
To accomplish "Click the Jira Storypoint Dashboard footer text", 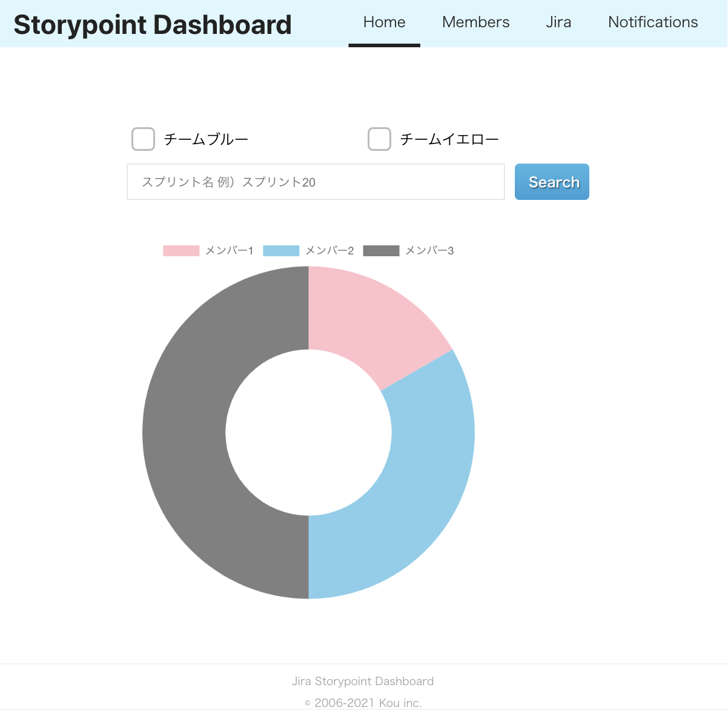I will pos(363,681).
